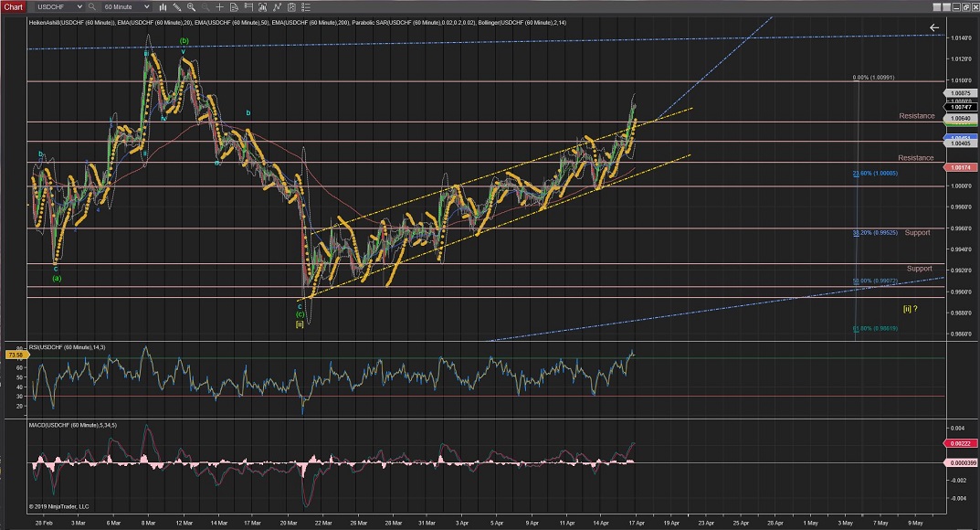
Task: Click the zoom in magnifier icon
Action: (x=191, y=7)
